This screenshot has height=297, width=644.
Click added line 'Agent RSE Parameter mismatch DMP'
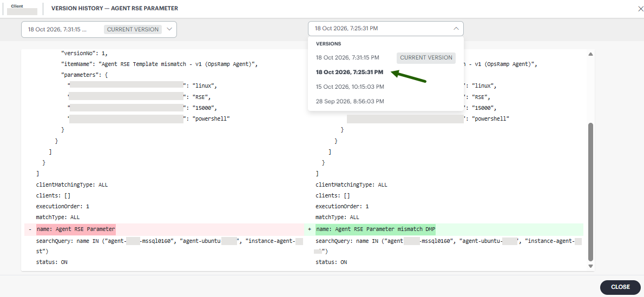pos(376,229)
